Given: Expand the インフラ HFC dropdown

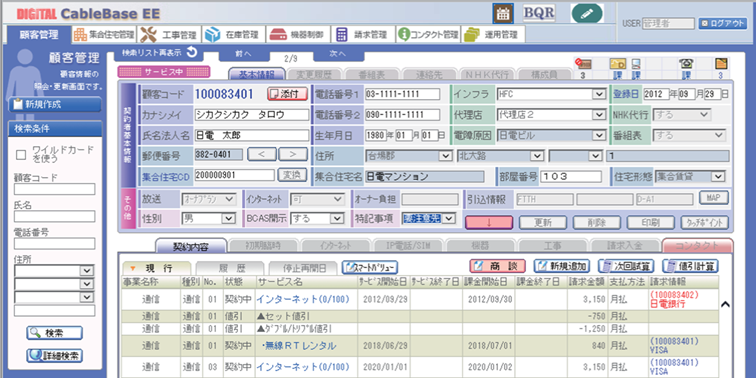Looking at the screenshot, I should point(599,94).
